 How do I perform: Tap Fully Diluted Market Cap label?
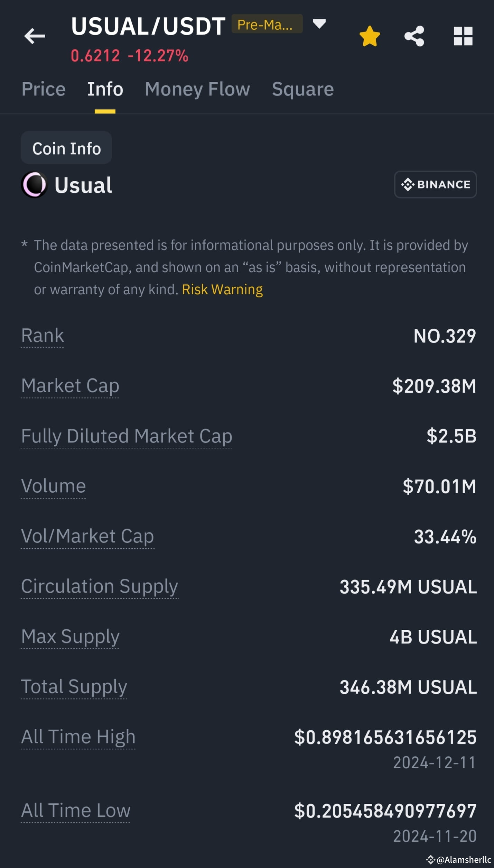[127, 436]
